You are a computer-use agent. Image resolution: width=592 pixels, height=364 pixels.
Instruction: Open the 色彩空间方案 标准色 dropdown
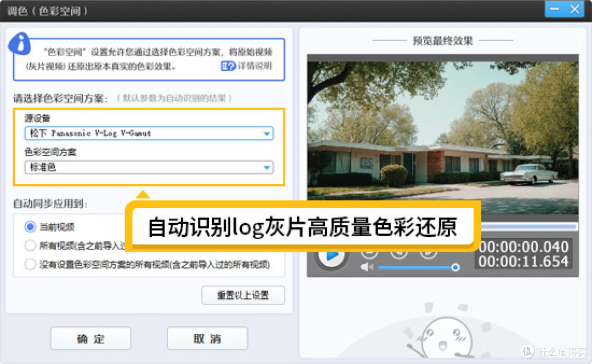pos(149,167)
